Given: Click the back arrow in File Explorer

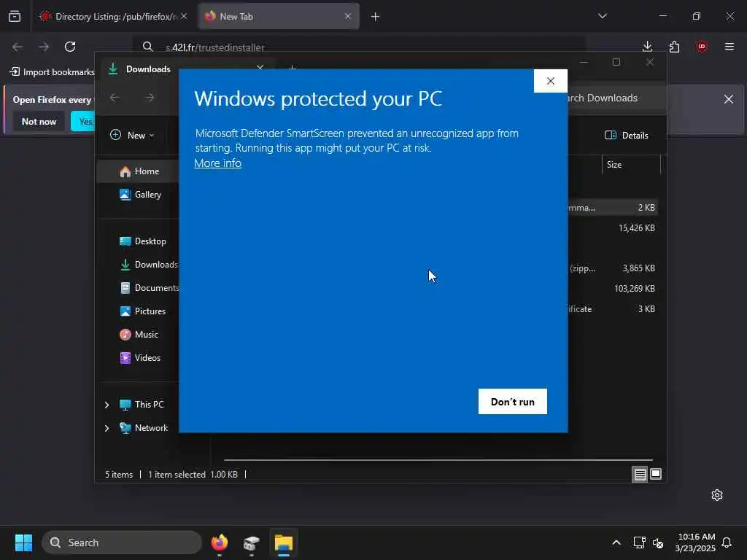Looking at the screenshot, I should [115, 98].
